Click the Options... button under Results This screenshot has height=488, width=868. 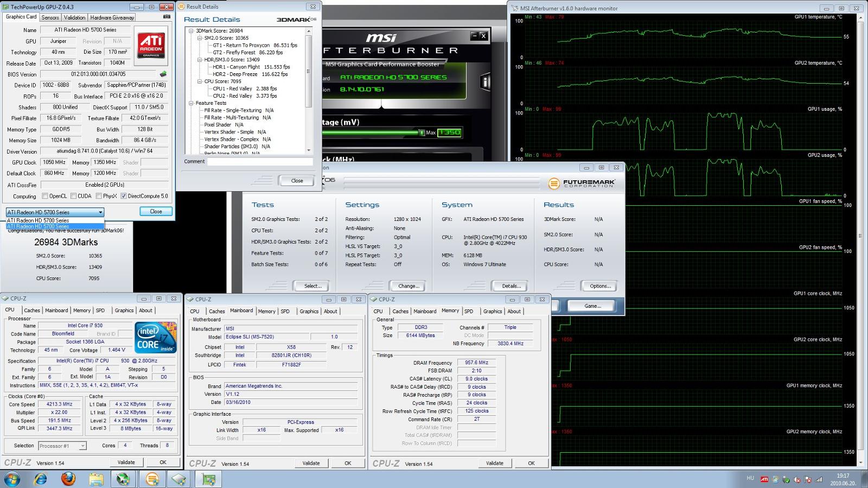600,286
